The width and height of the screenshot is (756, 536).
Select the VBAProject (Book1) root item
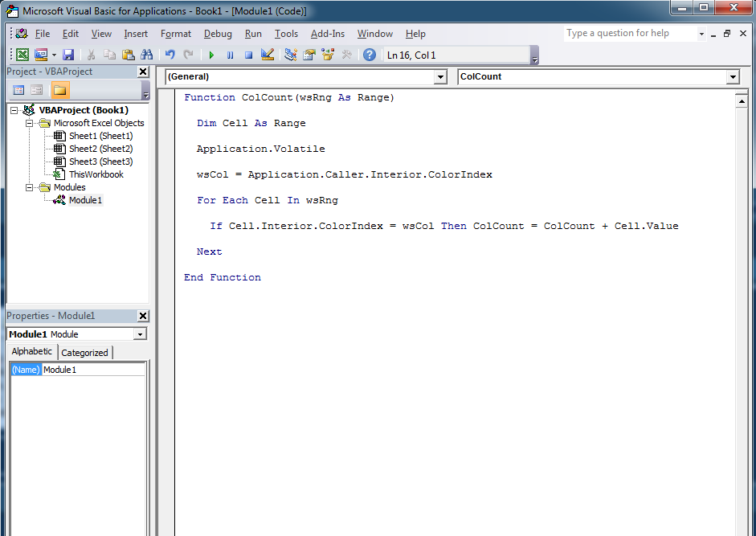coord(84,110)
